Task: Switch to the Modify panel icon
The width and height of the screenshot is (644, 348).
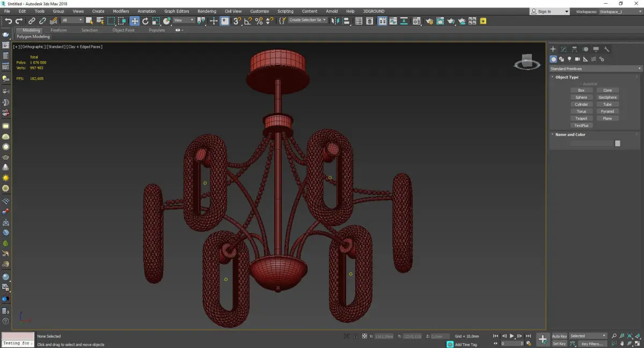Action: pos(563,49)
